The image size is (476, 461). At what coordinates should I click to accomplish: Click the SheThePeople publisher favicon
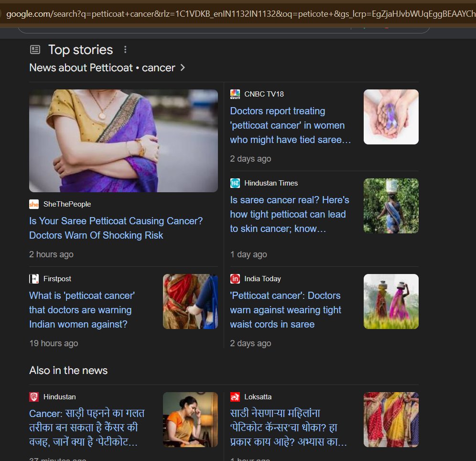(x=34, y=204)
